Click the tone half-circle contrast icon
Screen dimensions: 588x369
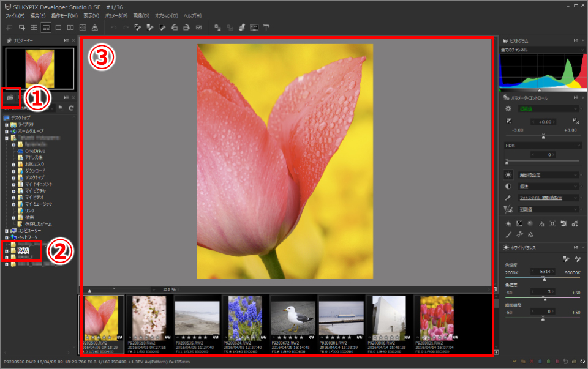coord(508,187)
